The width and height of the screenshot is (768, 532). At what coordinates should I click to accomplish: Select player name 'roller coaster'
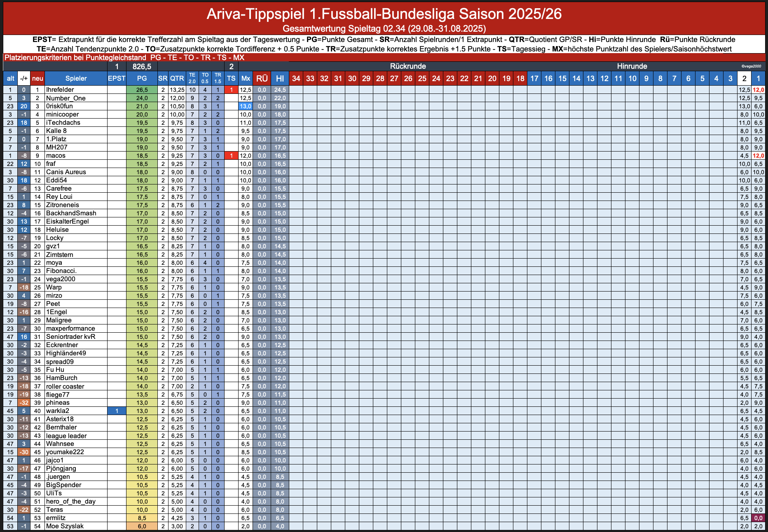point(65,386)
